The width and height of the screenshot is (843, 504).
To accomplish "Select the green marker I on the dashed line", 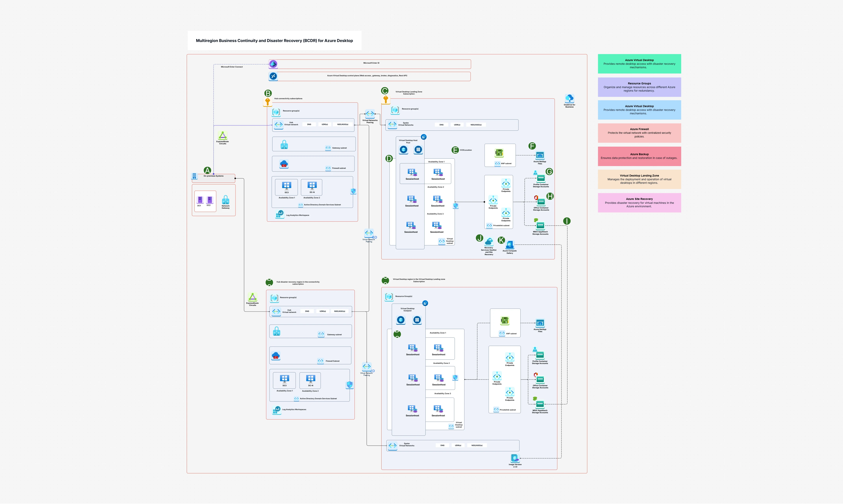I will point(566,221).
